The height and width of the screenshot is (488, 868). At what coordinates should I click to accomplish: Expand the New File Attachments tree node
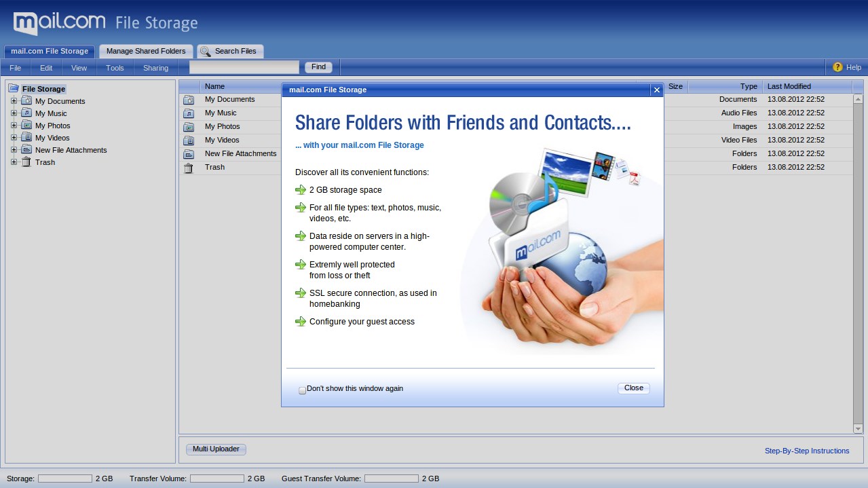(x=14, y=150)
